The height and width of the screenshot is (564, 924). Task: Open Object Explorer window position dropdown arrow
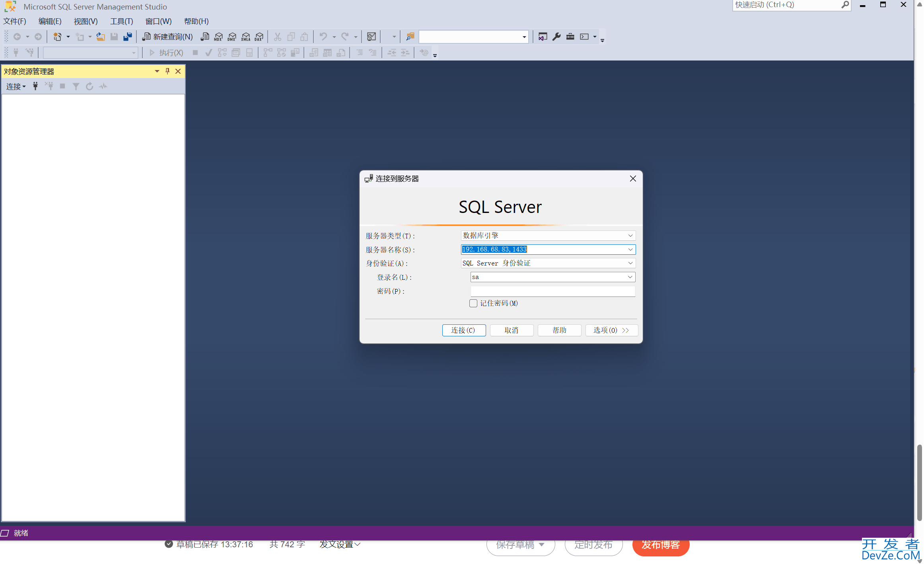157,71
